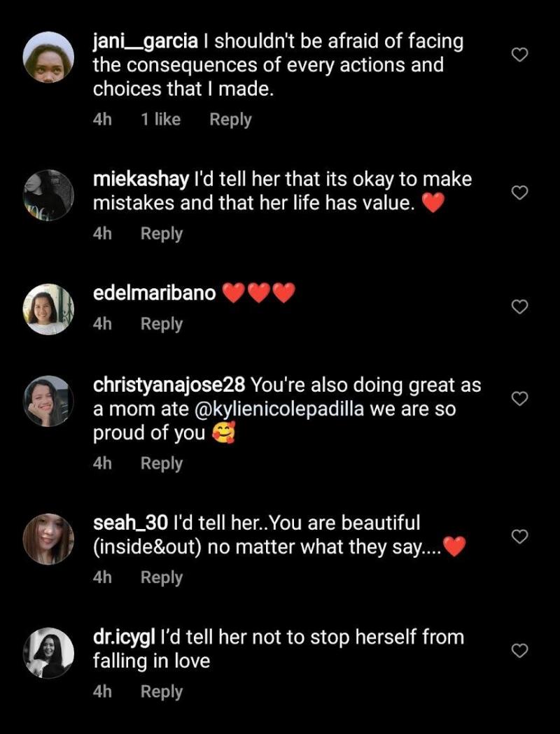Reply to christyanajose28's comment
The height and width of the screenshot is (734, 560).
coord(162,463)
